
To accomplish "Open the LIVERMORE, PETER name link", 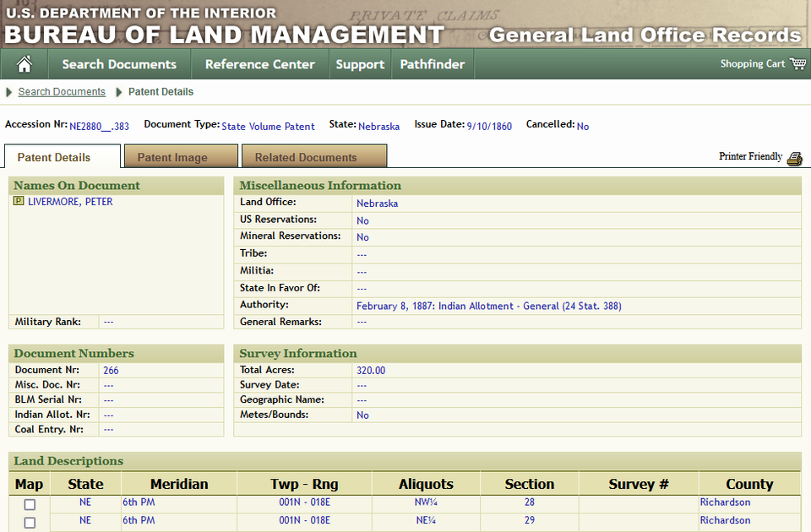I will [x=70, y=202].
